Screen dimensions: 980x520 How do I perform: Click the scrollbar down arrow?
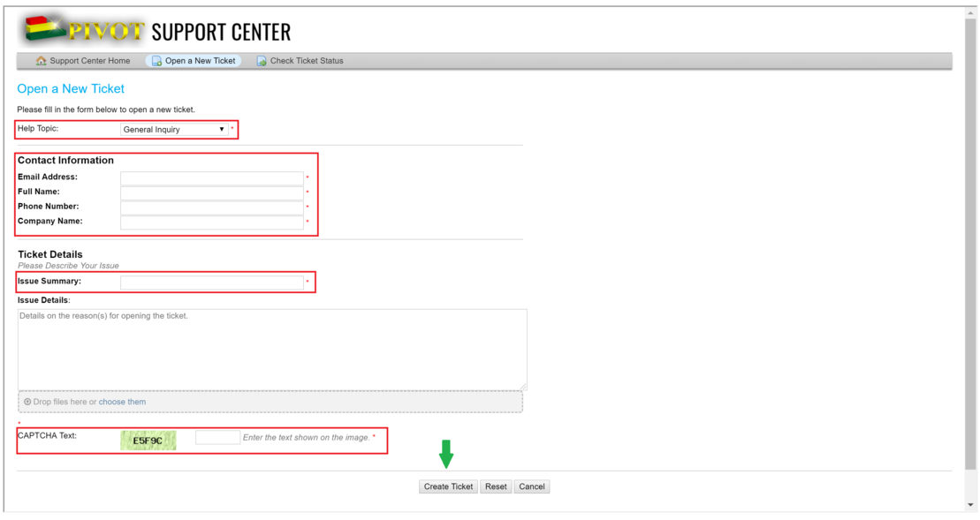pos(970,504)
